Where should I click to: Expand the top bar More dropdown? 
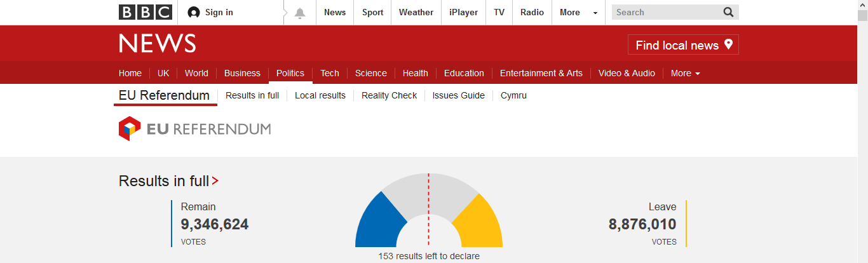coord(578,12)
